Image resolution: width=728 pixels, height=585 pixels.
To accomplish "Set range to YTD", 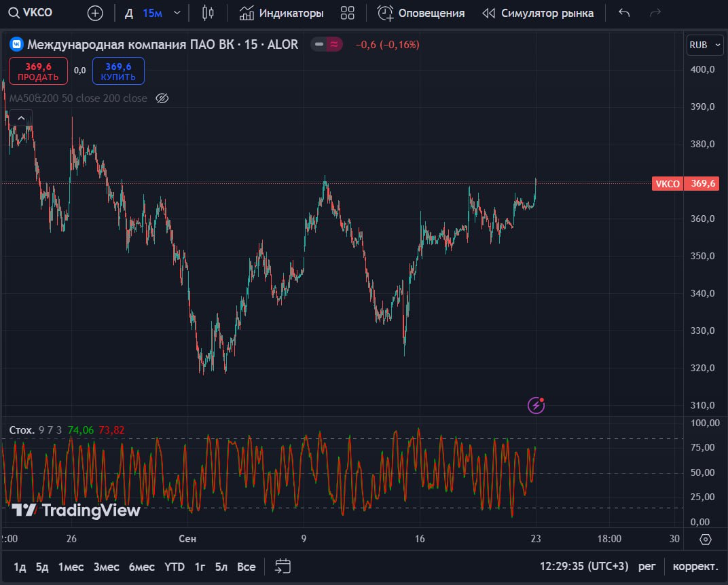I will (x=175, y=567).
